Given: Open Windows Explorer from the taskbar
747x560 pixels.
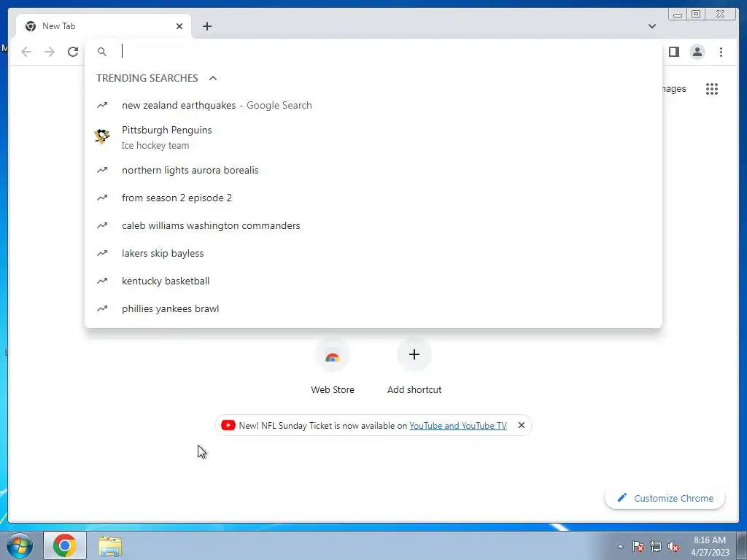Looking at the screenshot, I should [110, 546].
